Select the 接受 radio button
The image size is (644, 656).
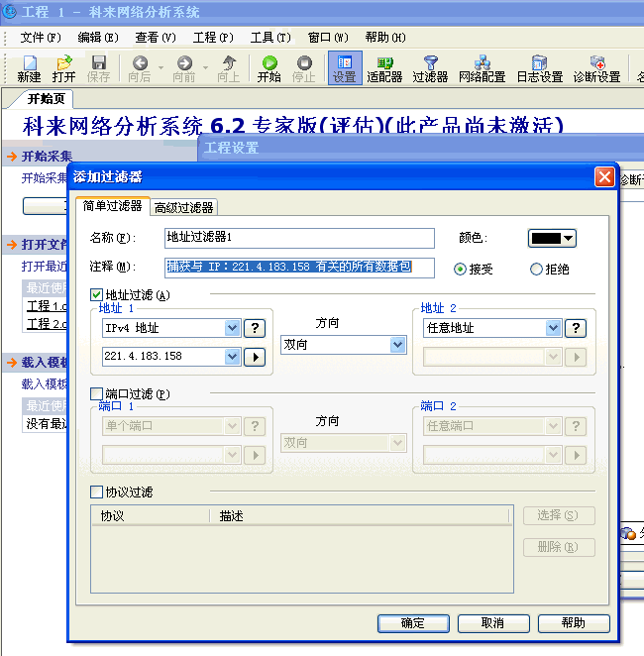pyautogui.click(x=460, y=269)
